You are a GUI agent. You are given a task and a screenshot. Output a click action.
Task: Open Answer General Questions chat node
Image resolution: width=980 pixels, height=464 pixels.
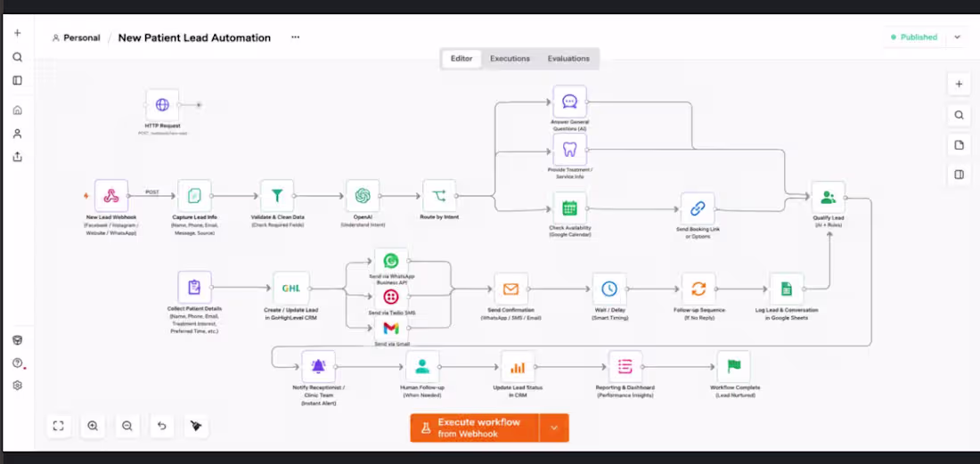[569, 102]
